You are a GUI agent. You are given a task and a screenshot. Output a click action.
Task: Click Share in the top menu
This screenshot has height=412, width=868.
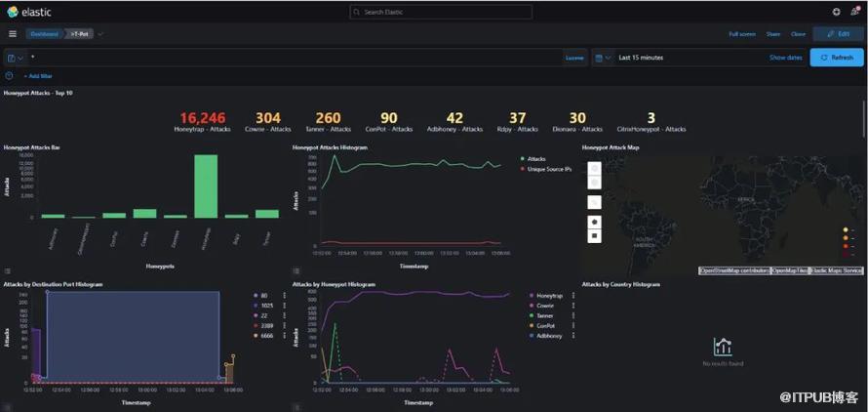pos(772,33)
